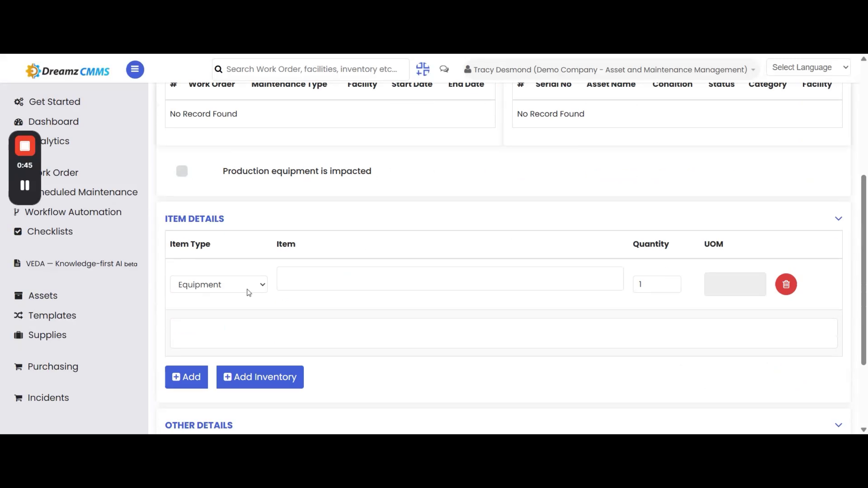Check Production equipment is impacted checkbox
Screen dimensions: 868x488
182,171
